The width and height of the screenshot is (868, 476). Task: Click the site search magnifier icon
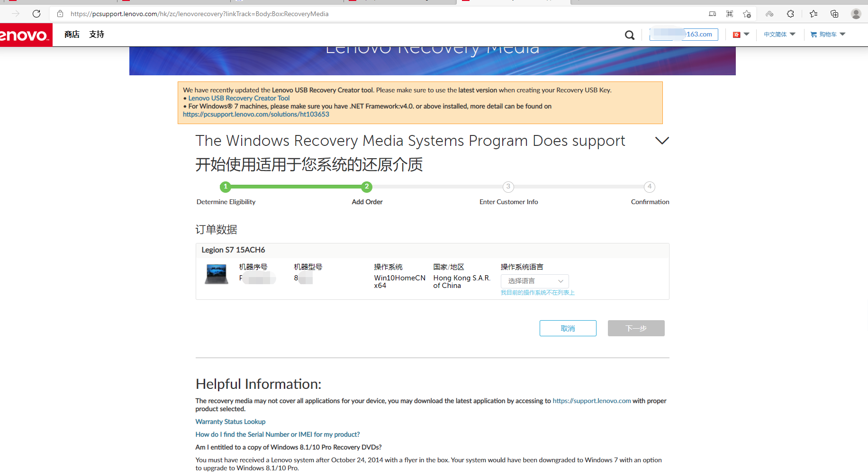pos(629,35)
